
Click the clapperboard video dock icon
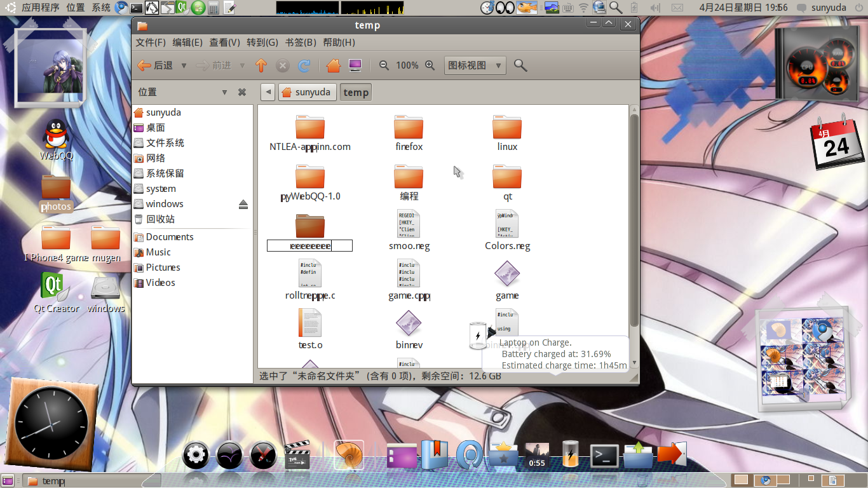coord(297,455)
